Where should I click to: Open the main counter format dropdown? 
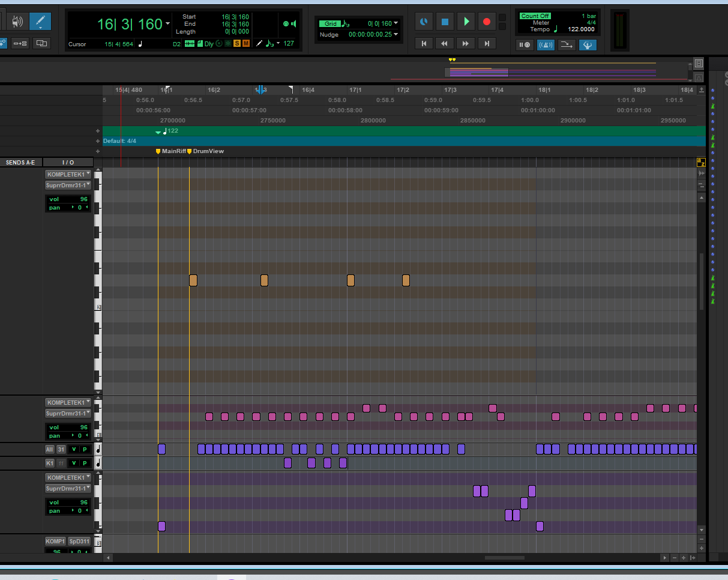167,24
